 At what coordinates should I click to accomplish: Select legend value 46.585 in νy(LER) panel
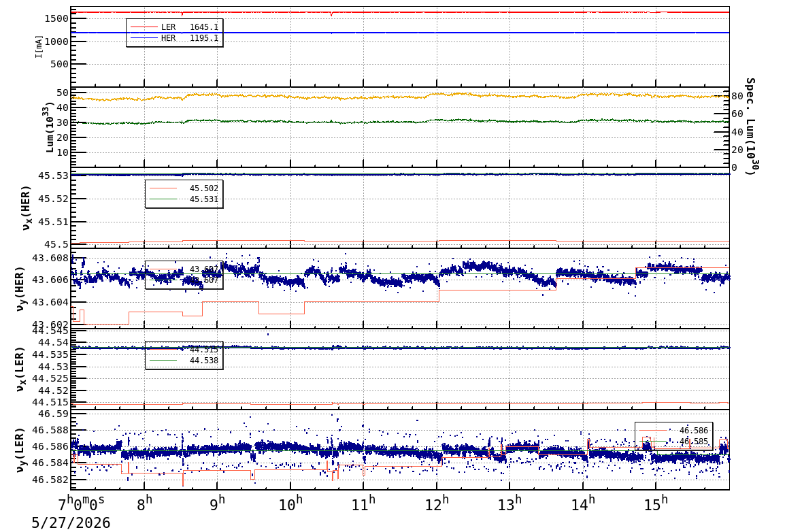point(694,442)
